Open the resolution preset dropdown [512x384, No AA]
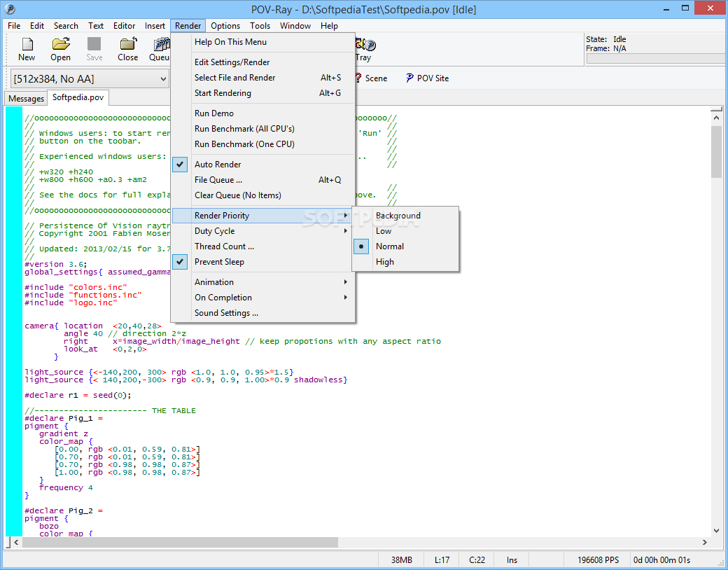The height and width of the screenshot is (570, 728). (89, 79)
